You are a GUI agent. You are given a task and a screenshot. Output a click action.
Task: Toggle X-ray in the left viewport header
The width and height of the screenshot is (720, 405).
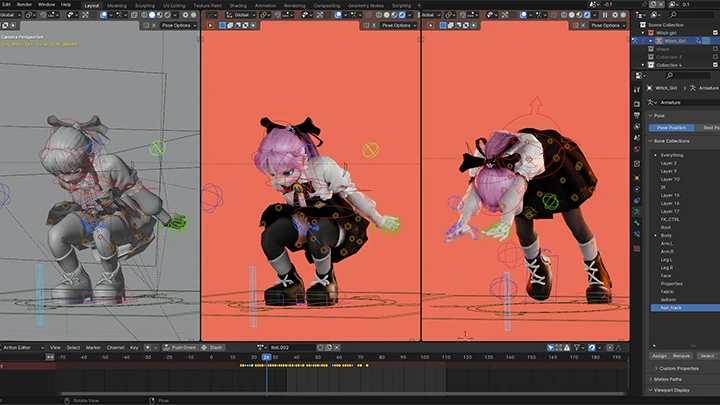[x=134, y=15]
